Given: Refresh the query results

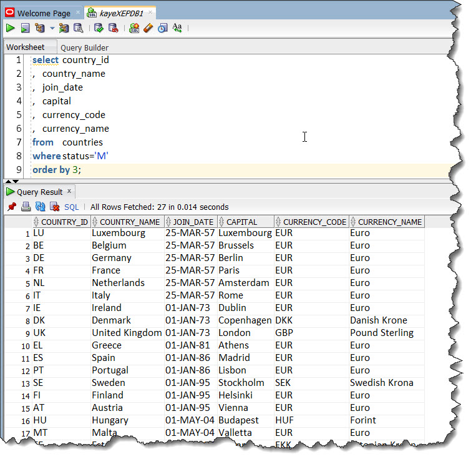Looking at the screenshot, I should coord(40,207).
